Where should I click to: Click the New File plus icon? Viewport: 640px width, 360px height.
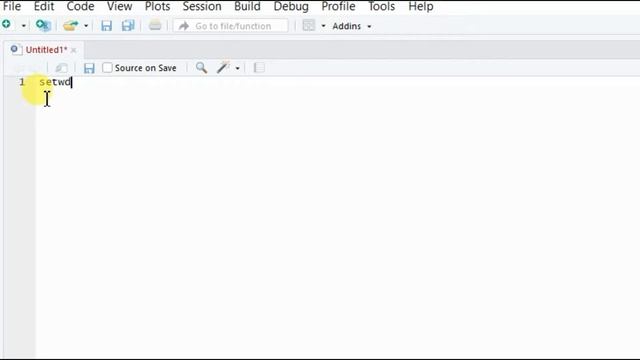(x=7, y=24)
